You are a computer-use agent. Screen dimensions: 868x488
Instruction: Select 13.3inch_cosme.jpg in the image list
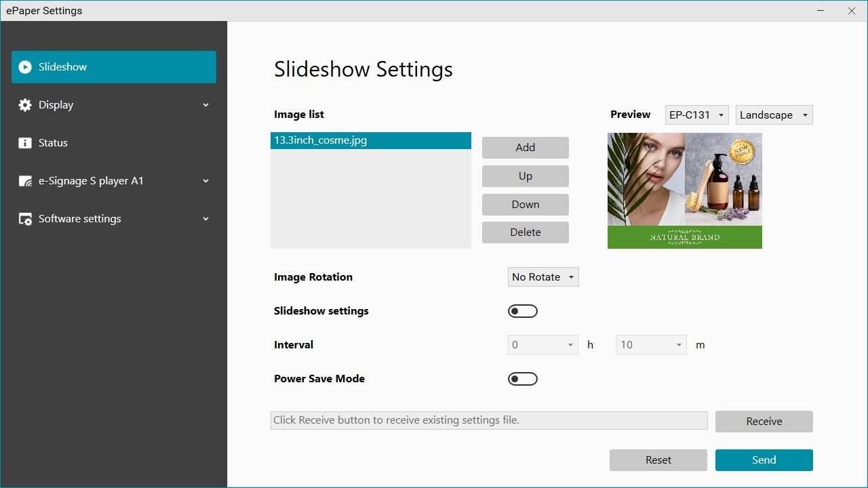pyautogui.click(x=371, y=140)
